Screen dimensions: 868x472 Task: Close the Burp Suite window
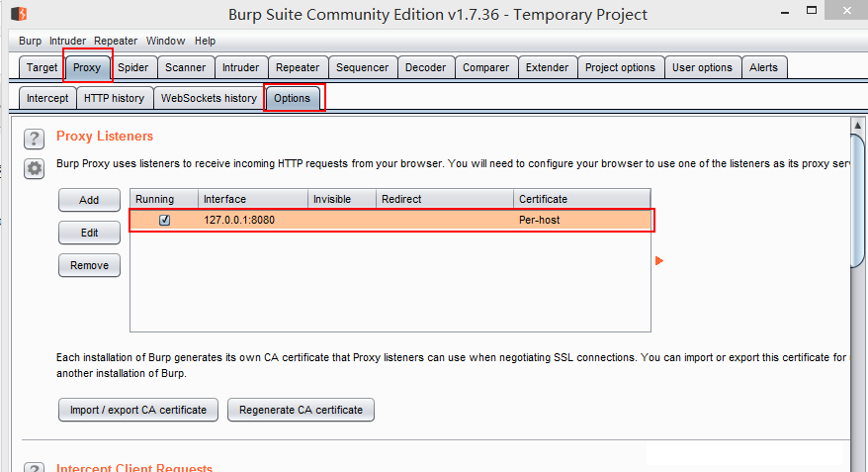click(846, 10)
